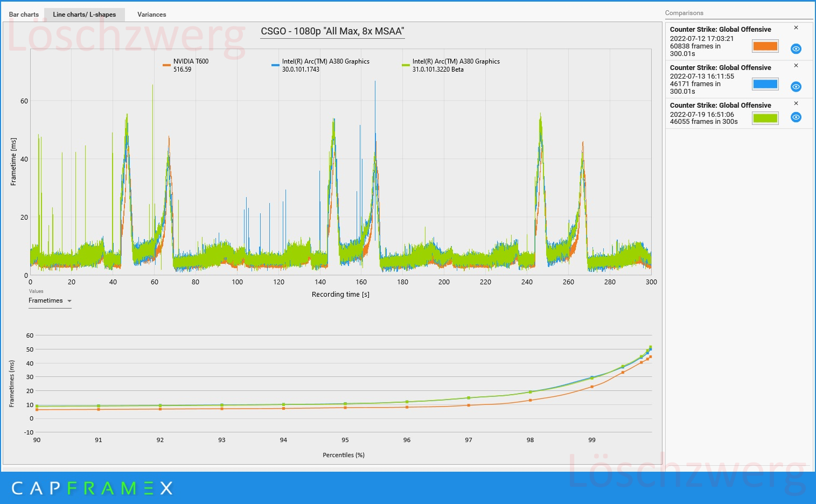Switch to the Bar charts tab

click(24, 15)
